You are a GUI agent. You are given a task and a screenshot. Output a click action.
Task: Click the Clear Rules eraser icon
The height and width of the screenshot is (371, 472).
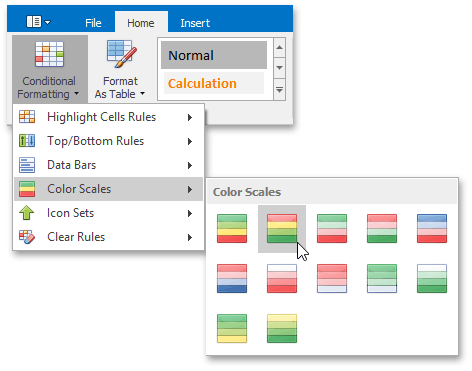coord(27,237)
